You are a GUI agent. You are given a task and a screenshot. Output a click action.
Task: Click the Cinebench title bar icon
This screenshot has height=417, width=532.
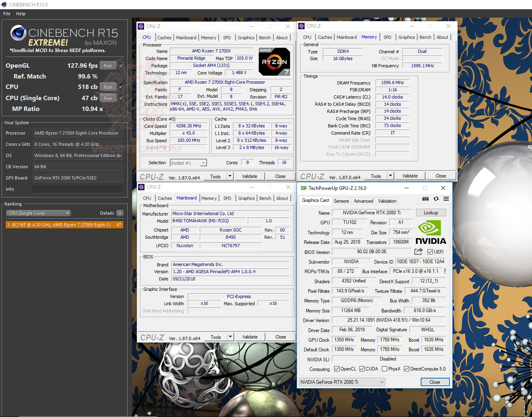coord(4,4)
